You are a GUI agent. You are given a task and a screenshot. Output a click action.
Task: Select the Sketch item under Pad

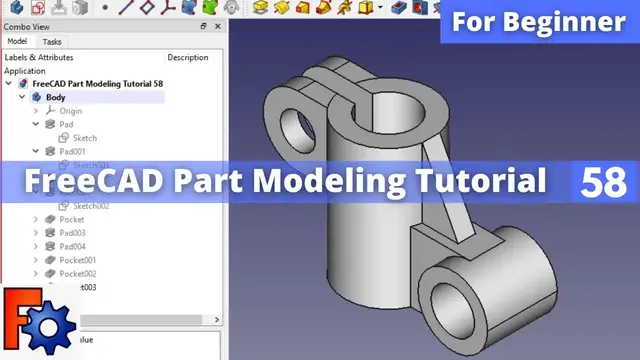(x=85, y=138)
